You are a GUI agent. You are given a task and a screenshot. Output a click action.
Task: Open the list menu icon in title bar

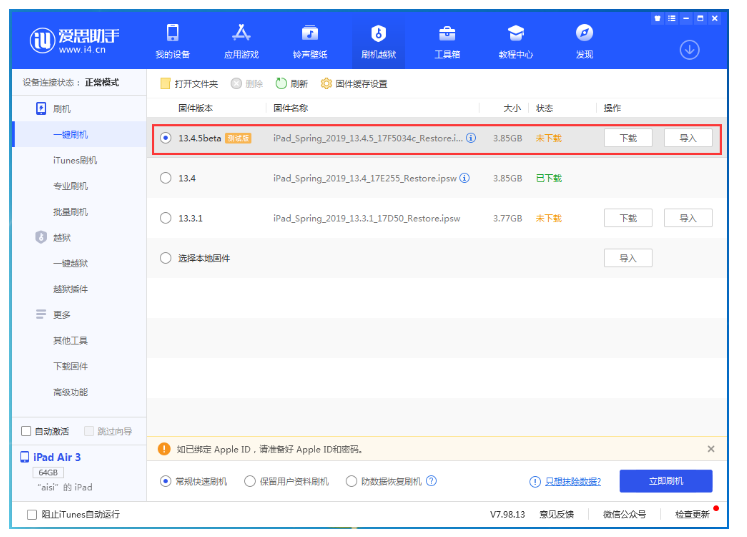click(x=672, y=19)
